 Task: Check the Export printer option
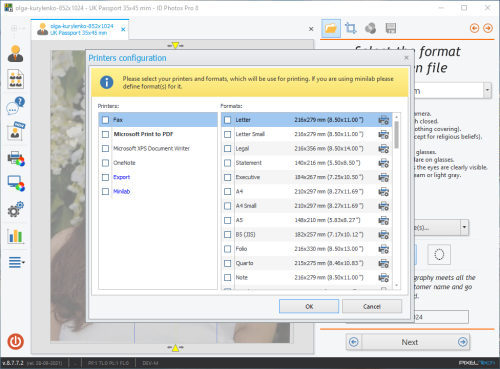[x=105, y=177]
